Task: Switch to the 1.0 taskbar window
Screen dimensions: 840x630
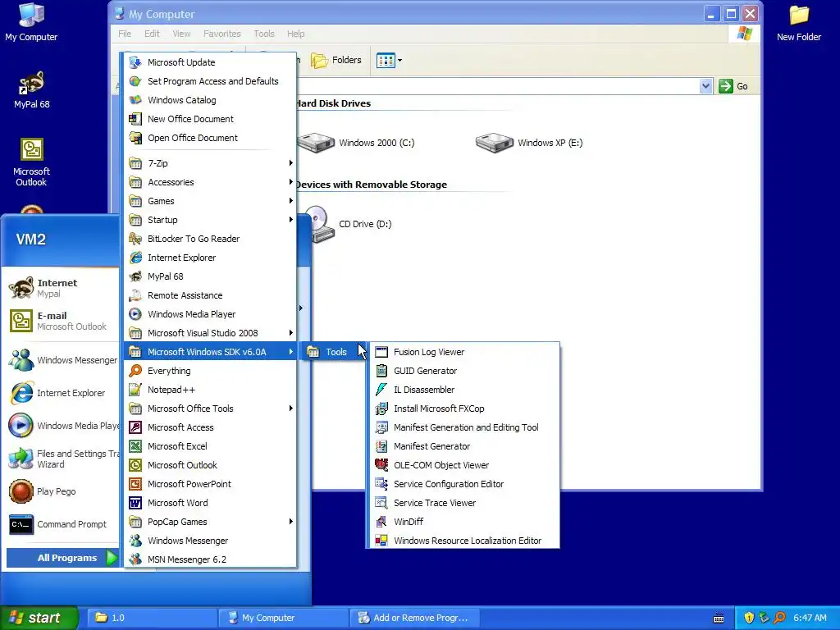Action: [x=151, y=618]
